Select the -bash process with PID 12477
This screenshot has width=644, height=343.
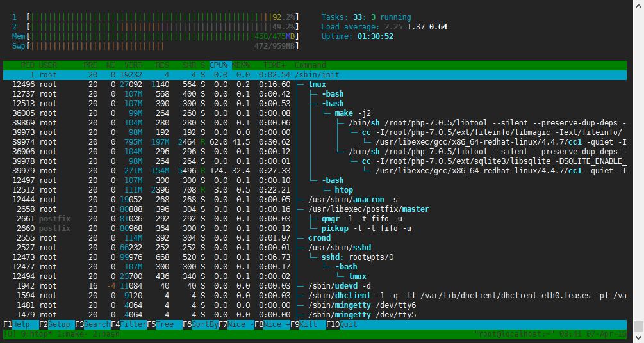tap(315, 267)
